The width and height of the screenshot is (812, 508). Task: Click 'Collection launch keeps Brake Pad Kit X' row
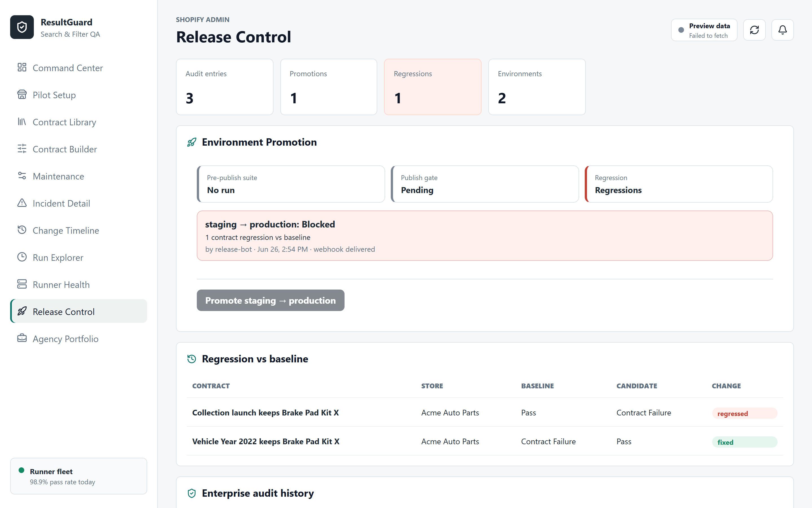click(x=485, y=413)
